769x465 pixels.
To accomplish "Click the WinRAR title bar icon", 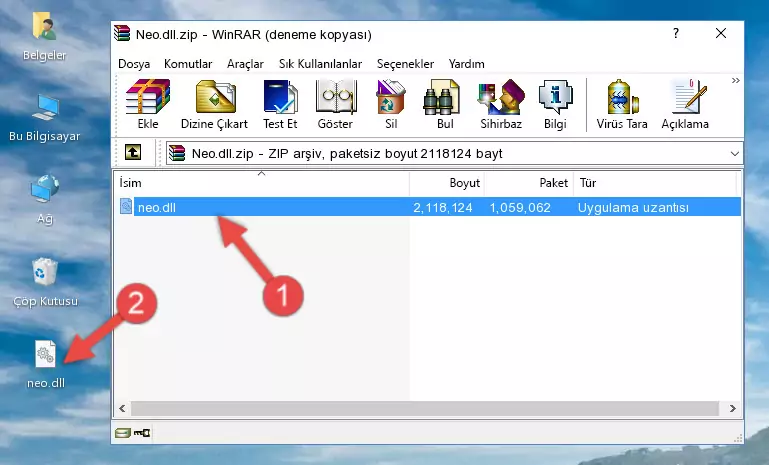I will coord(122,34).
